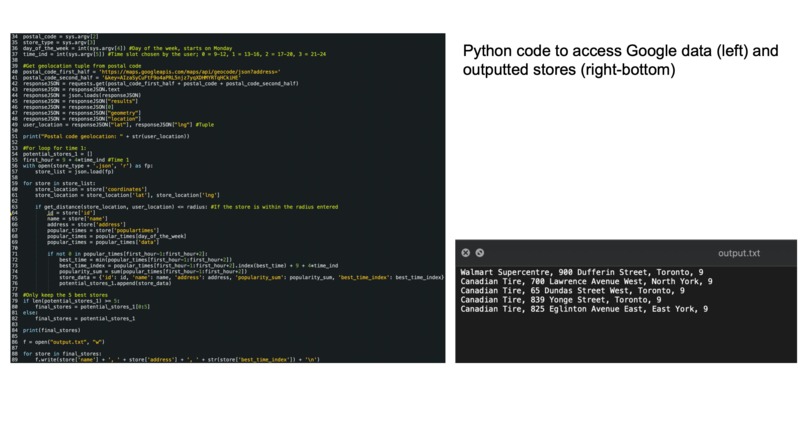This screenshot has width=806, height=436.
Task: Click line potential_stores_1.append(store_data)
Action: pos(115,283)
